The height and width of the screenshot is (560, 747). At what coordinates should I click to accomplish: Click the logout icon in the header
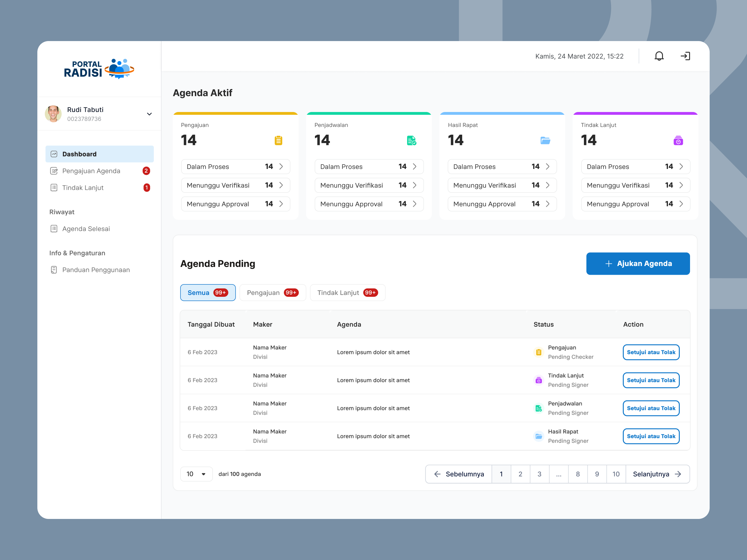(x=686, y=56)
